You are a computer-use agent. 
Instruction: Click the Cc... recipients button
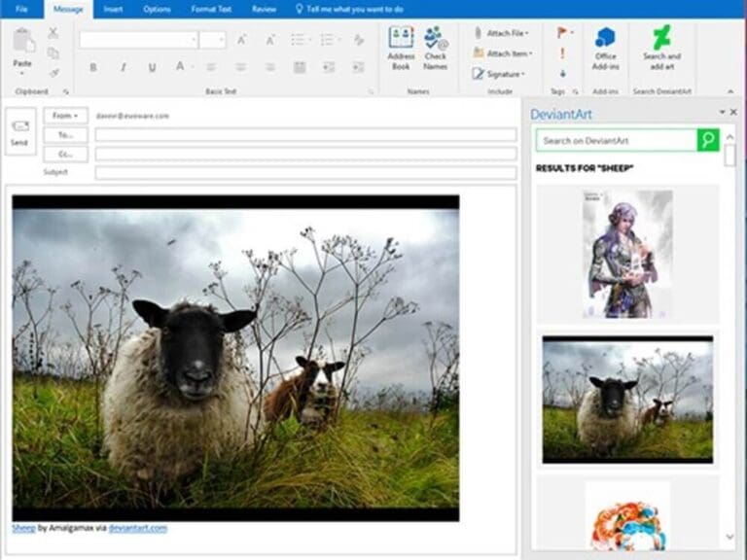[65, 155]
